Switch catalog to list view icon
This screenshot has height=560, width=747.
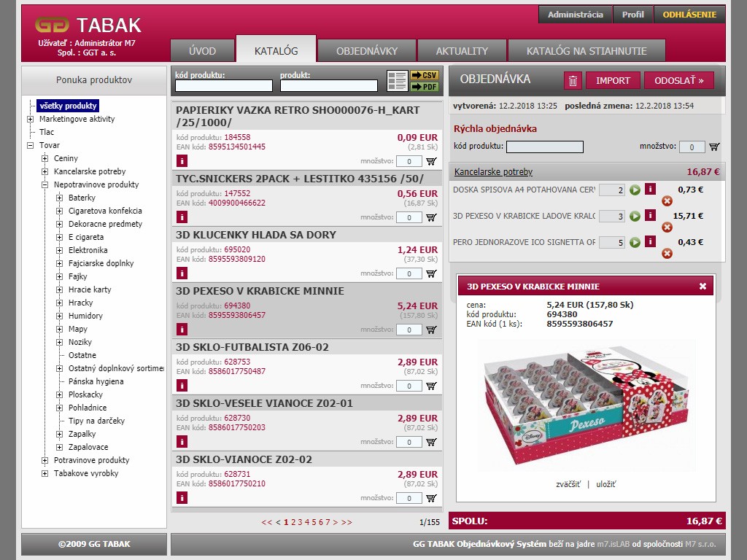pyautogui.click(x=398, y=81)
